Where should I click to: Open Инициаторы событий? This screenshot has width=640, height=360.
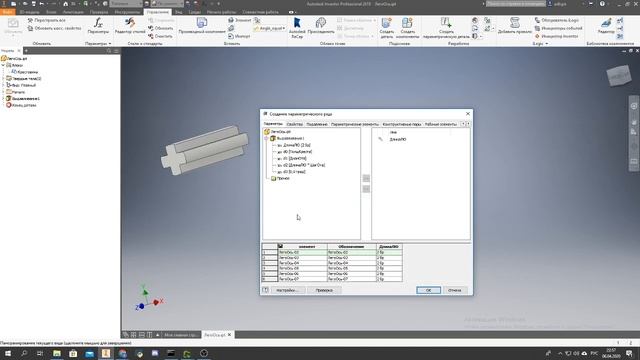point(558,28)
